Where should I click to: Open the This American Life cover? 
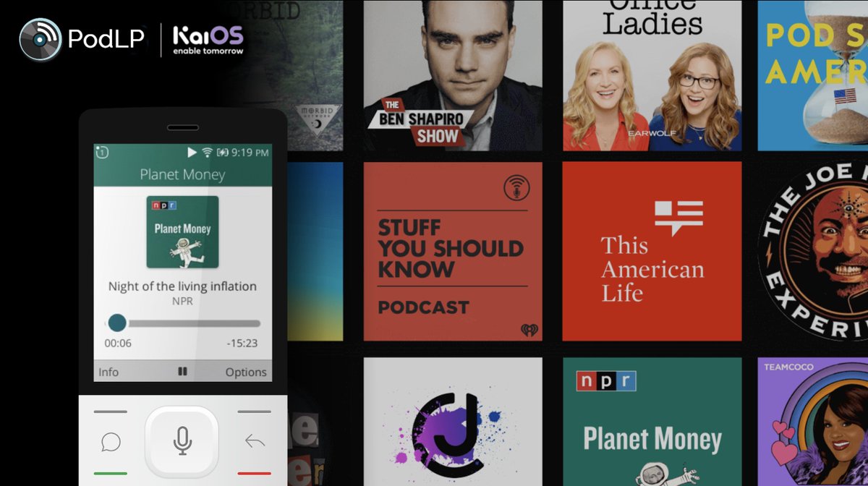(x=652, y=251)
